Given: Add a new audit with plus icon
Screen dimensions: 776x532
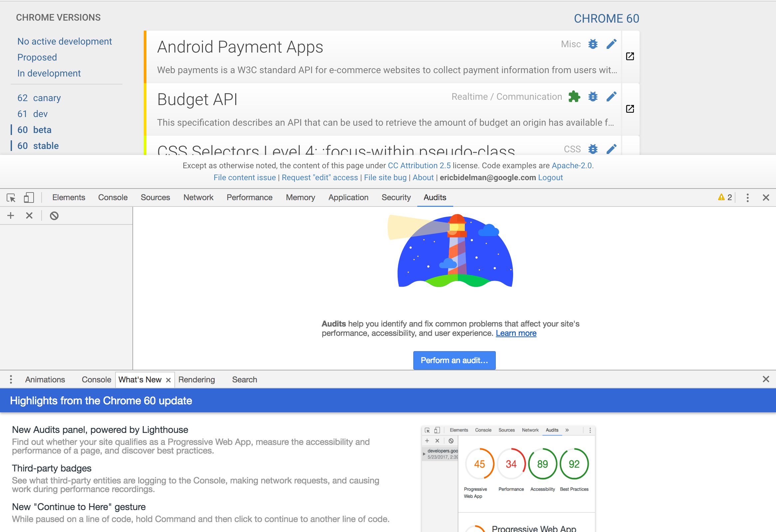Looking at the screenshot, I should tap(11, 216).
